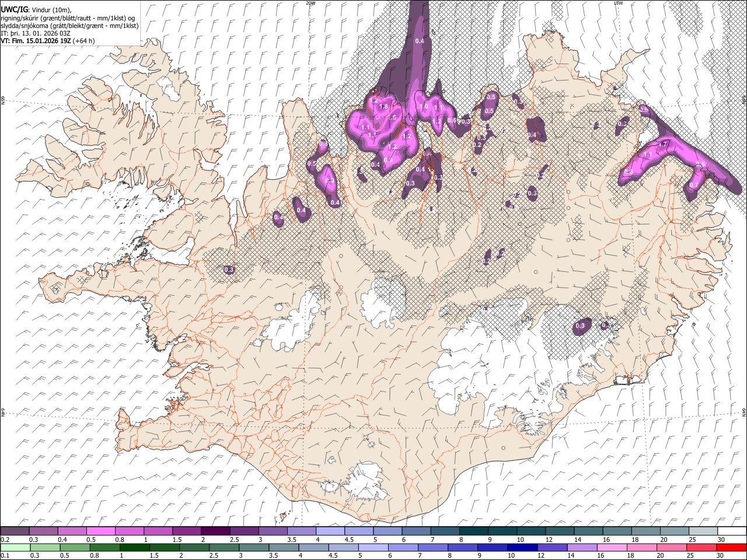The image size is (747, 560).
Task: Choose the darkest purple swatch at snow legend 2
Action: (x=215, y=531)
